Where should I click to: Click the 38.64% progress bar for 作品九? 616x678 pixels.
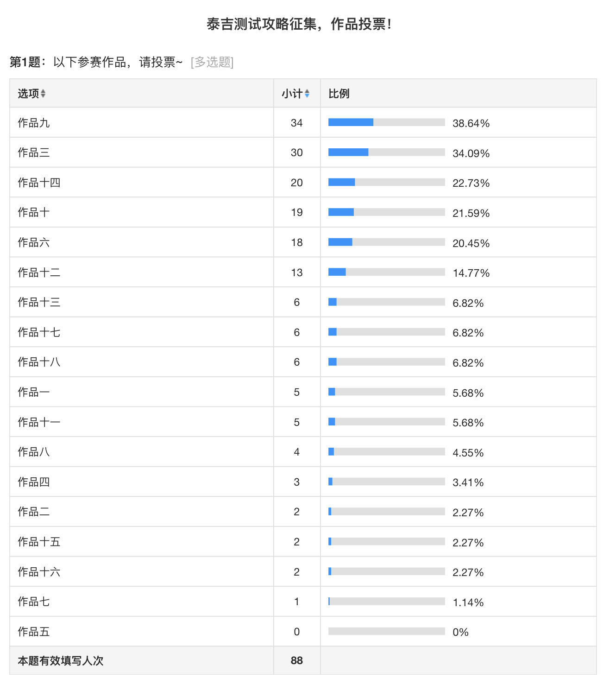387,122
